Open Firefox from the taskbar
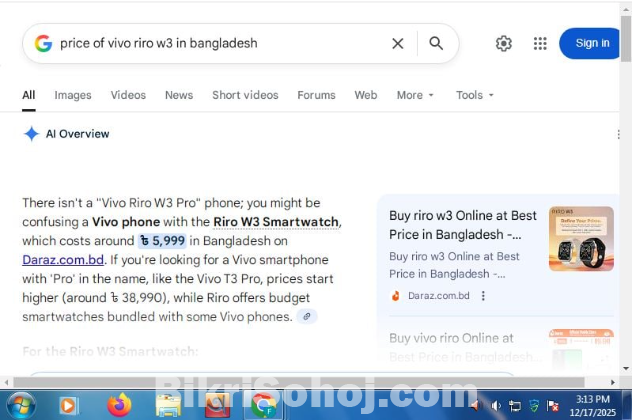Screen dimensions: 632x420 119,405
